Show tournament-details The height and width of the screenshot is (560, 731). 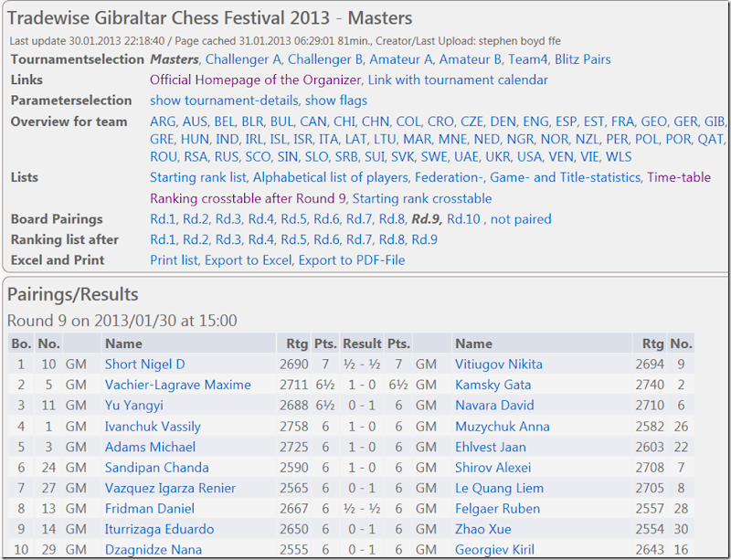[x=224, y=100]
